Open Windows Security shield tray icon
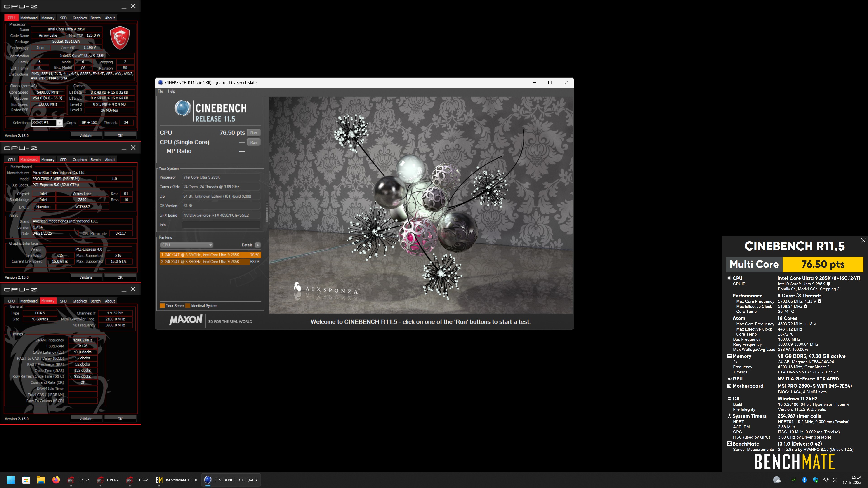 pos(815,480)
